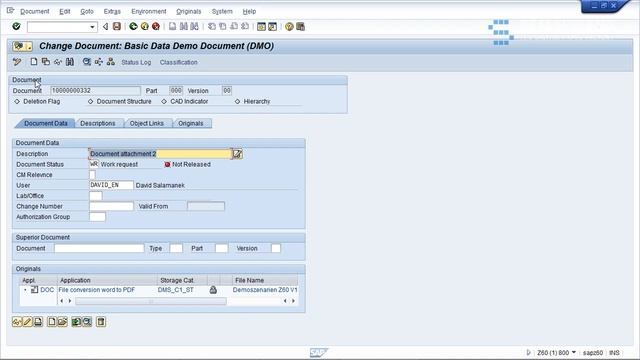Click the yellow Exit icon
Screen dimensions: 640x360
click(144, 27)
